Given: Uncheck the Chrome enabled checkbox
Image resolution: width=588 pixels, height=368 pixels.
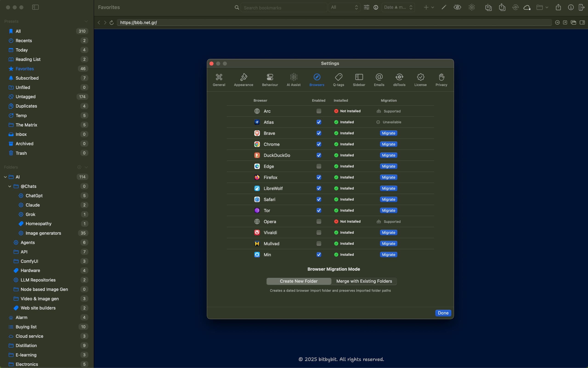Looking at the screenshot, I should (x=319, y=144).
